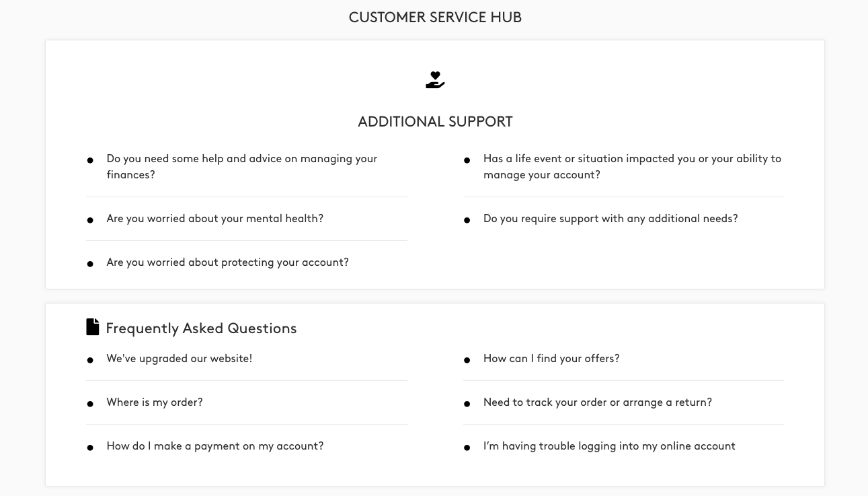Viewport: 868px width, 496px height.
Task: Click the bullet beside 'Where is my order?'
Action: [90, 404]
